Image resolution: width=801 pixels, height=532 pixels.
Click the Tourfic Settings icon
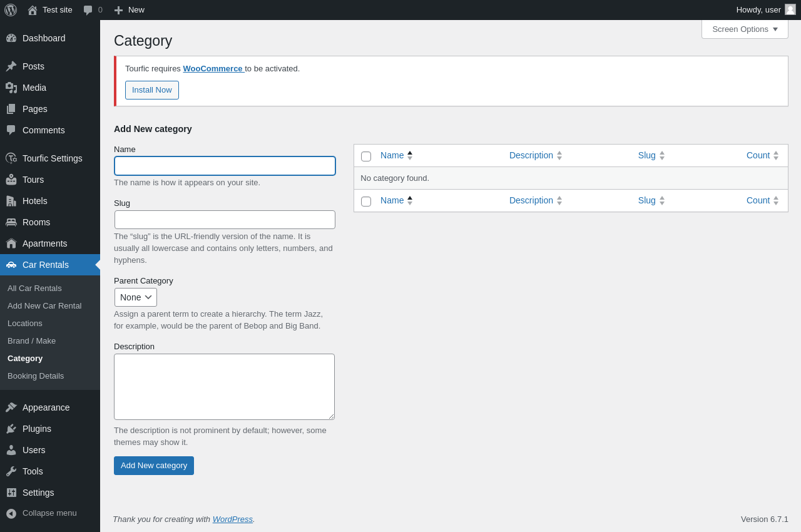tap(11, 158)
